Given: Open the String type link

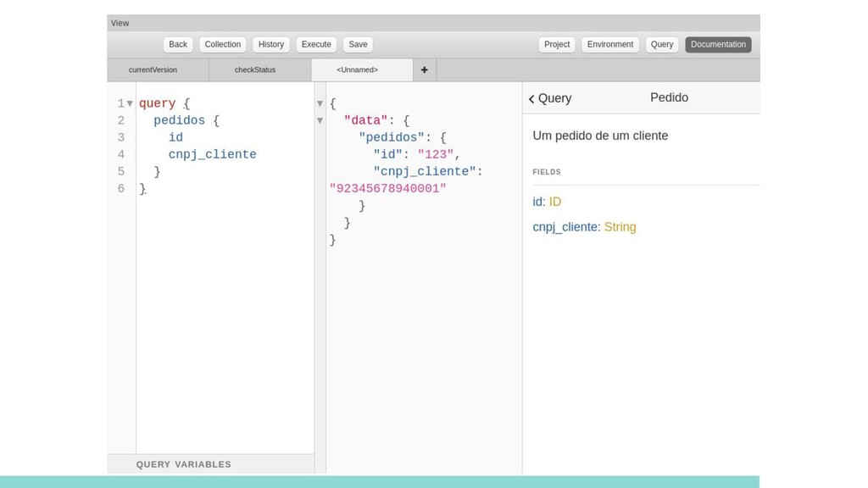Looking at the screenshot, I should click(x=620, y=227).
